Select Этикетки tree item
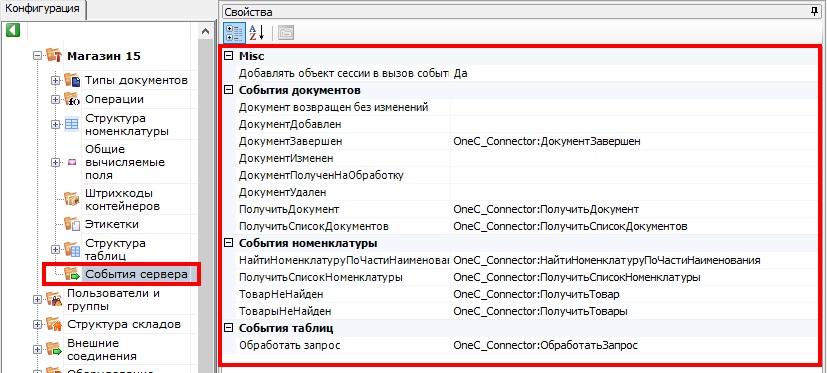Image resolution: width=827 pixels, height=373 pixels. [x=112, y=224]
